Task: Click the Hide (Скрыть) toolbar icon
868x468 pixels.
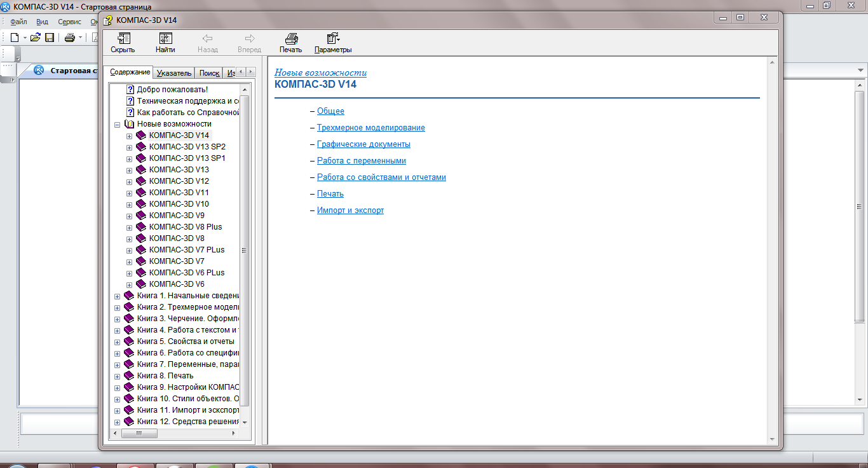Action: [123, 43]
